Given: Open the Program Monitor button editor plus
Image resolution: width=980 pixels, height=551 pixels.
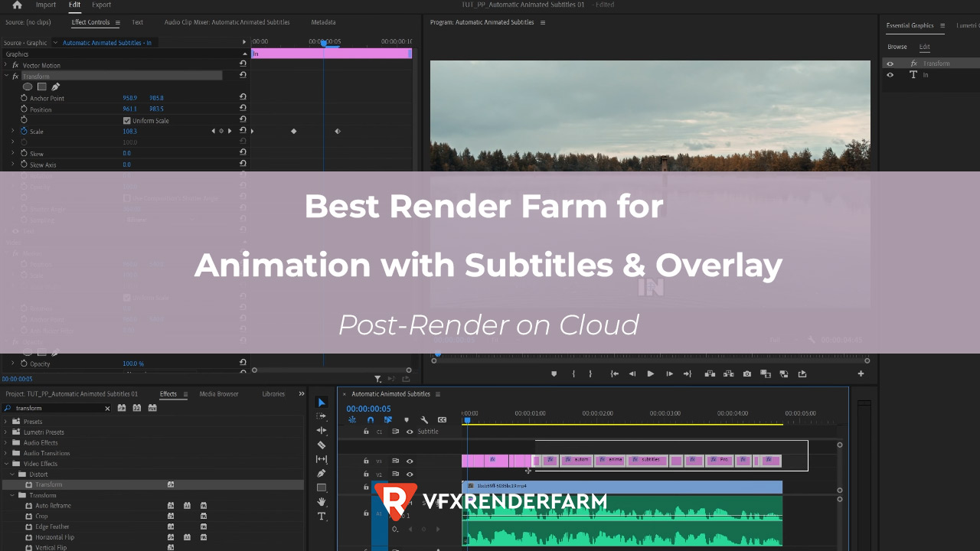Looking at the screenshot, I should (x=861, y=373).
